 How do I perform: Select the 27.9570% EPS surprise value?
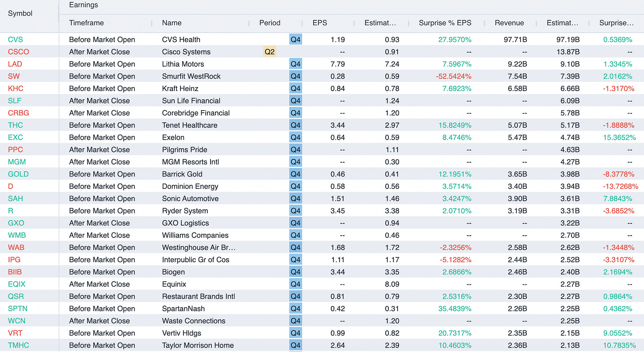[x=455, y=40]
